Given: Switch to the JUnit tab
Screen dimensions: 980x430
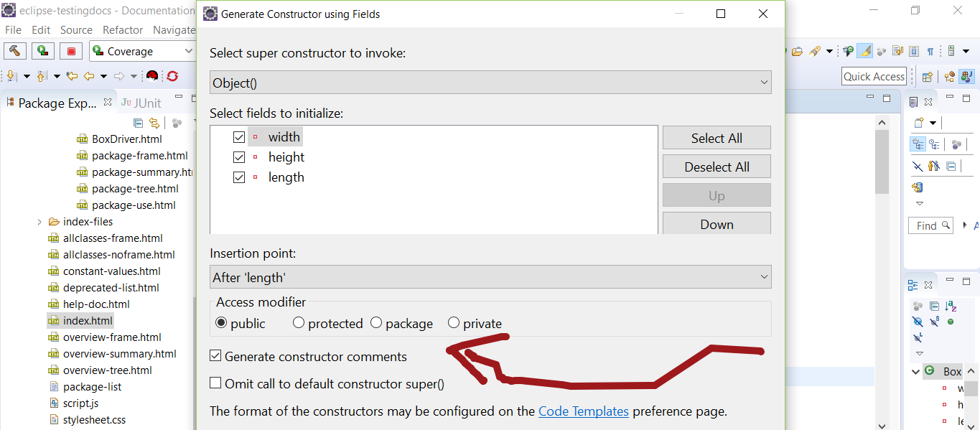Looking at the screenshot, I should tap(141, 103).
